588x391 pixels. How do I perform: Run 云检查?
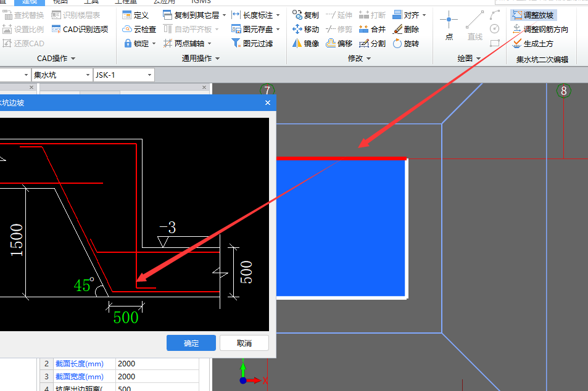click(x=139, y=29)
